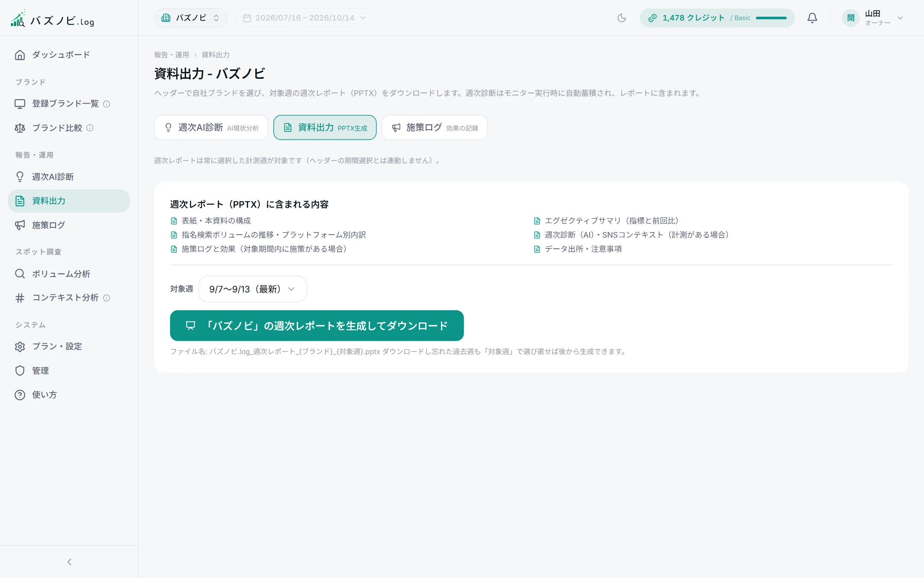
Task: Click the 報告・運用 breadcrumb link
Action: pos(172,55)
